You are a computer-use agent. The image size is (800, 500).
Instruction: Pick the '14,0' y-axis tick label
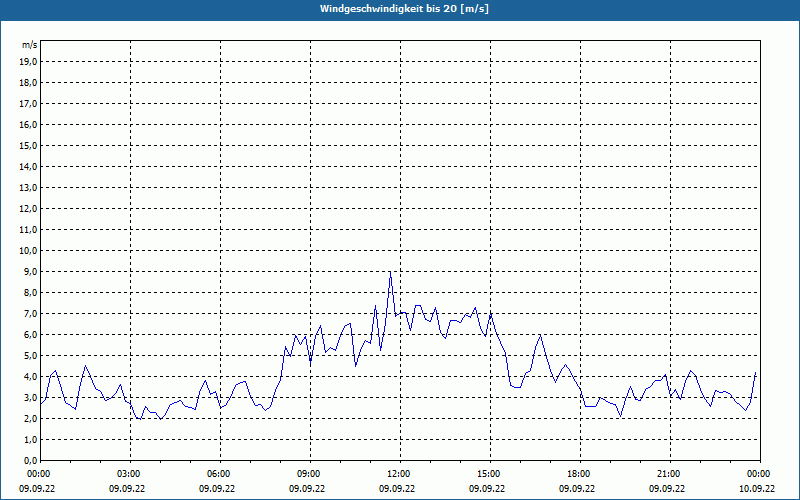(29, 166)
